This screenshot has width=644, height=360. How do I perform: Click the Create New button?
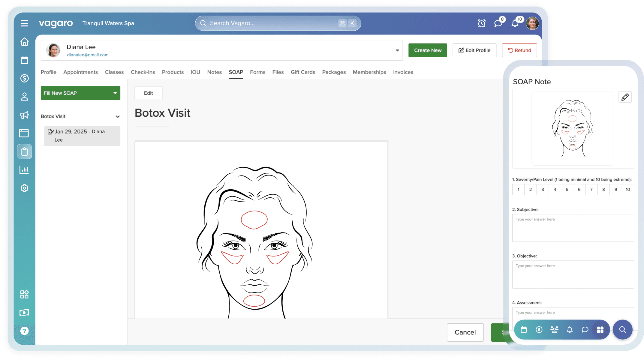[428, 50]
